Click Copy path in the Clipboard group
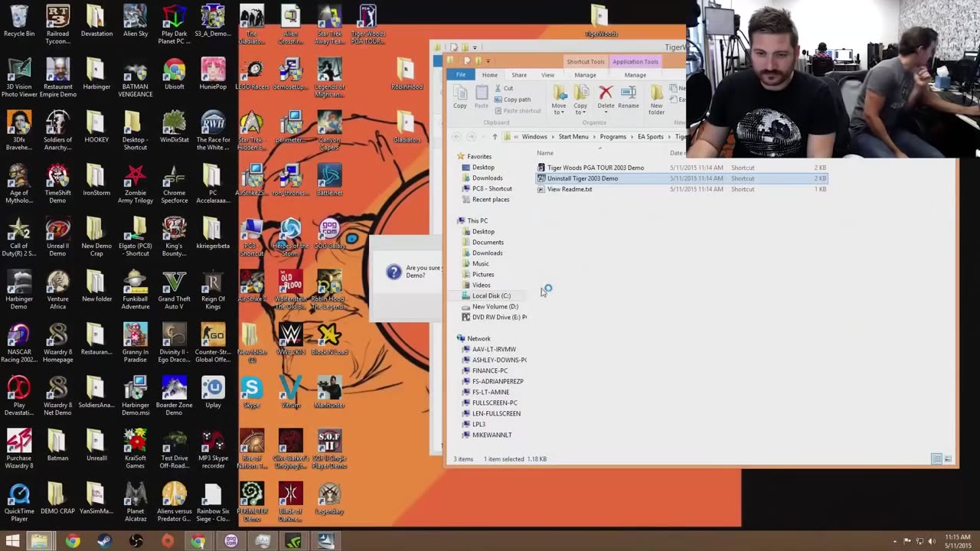 point(512,99)
